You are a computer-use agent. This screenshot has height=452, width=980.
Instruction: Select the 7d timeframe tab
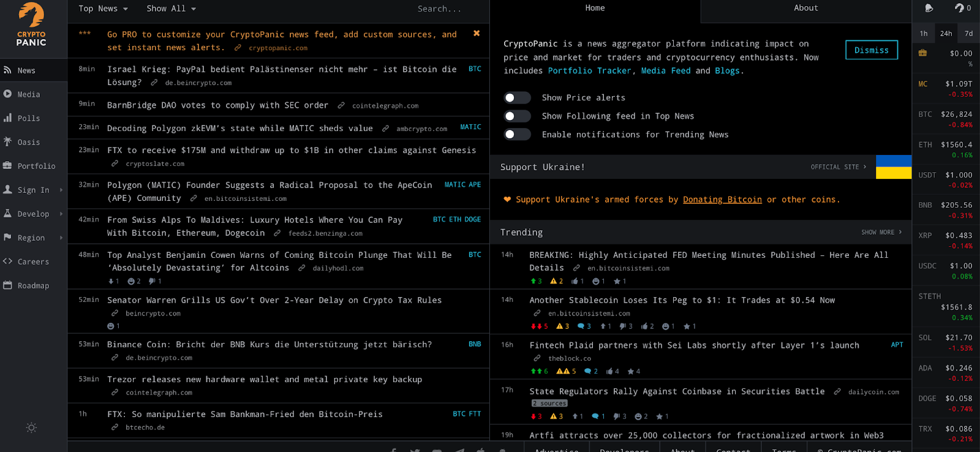[x=968, y=34]
